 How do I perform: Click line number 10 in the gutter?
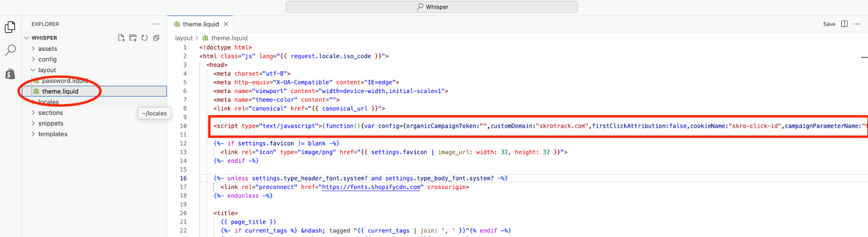click(183, 126)
